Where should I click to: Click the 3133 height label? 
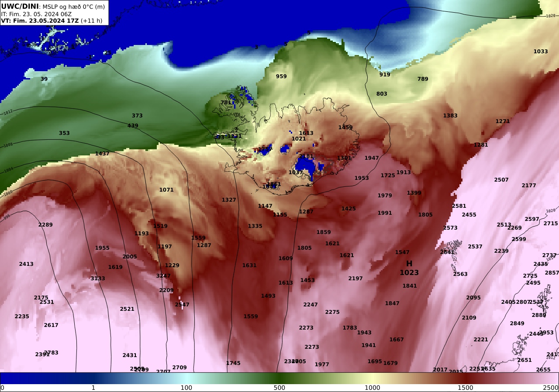click(98, 279)
